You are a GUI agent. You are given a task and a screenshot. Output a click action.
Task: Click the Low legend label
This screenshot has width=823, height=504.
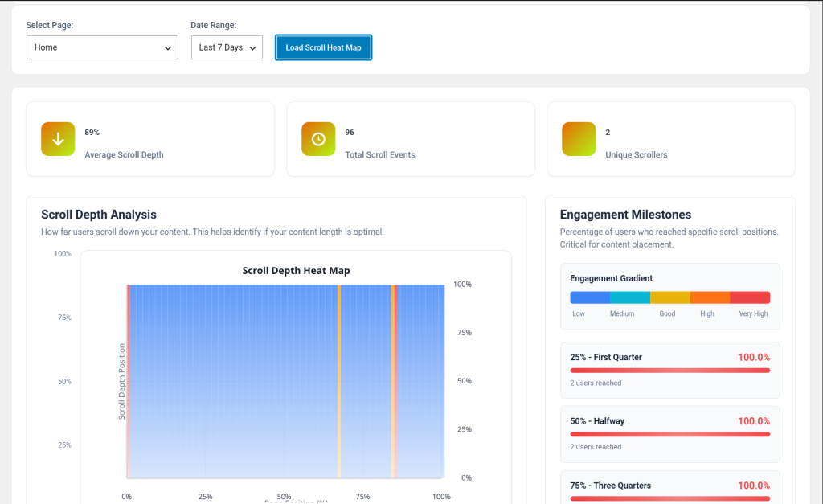coord(579,313)
